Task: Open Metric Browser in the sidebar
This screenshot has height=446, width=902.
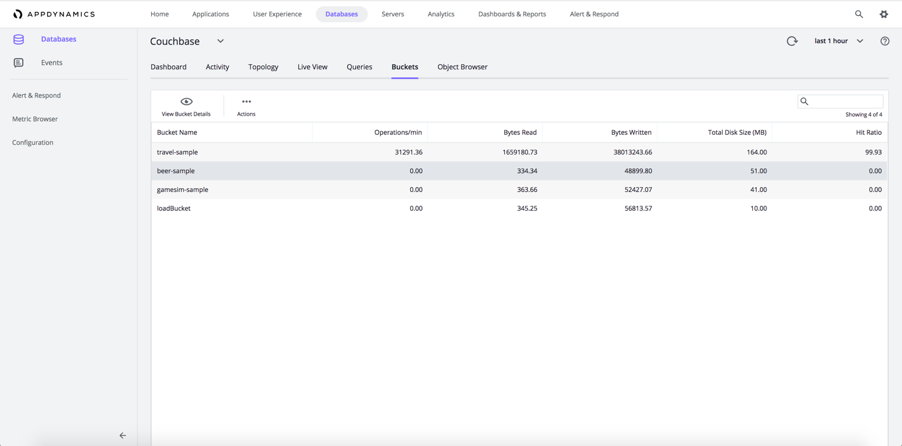Action: pos(35,119)
